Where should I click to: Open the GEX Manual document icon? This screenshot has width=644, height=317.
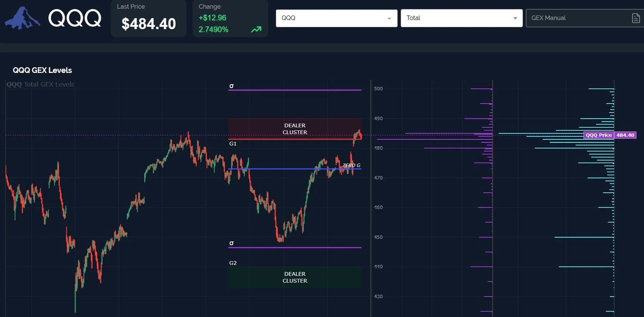pyautogui.click(x=636, y=18)
